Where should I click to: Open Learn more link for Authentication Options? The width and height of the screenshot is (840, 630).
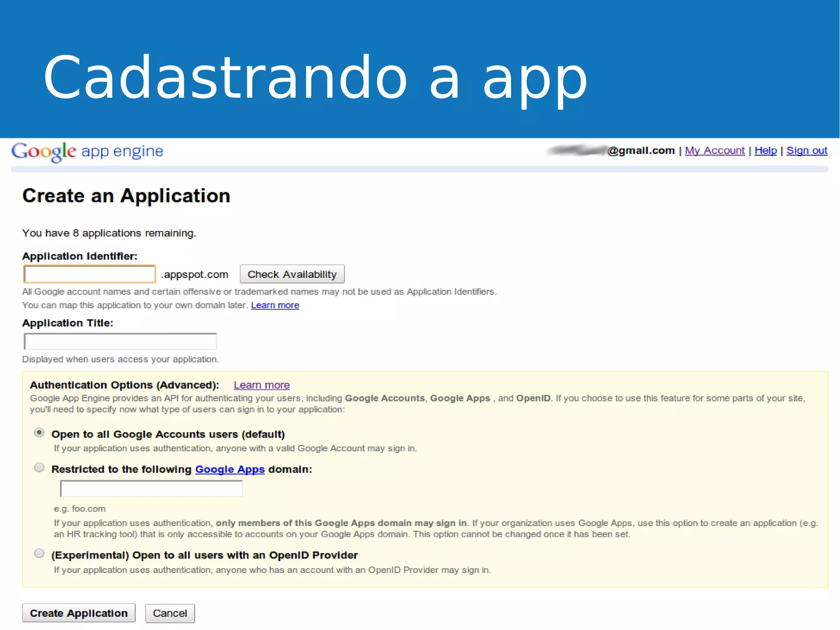[x=262, y=385]
